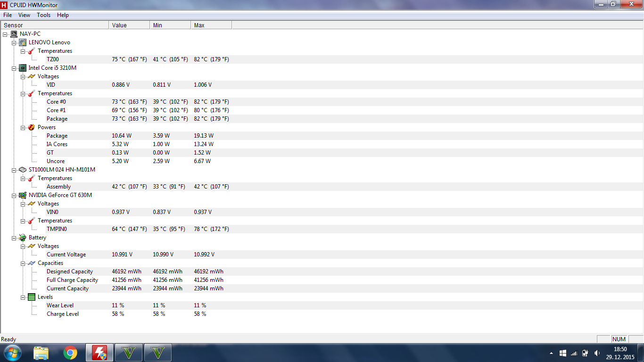Screen dimensions: 644x362
Task: Select the TMPIN0 temperature row label
Action: 57,229
